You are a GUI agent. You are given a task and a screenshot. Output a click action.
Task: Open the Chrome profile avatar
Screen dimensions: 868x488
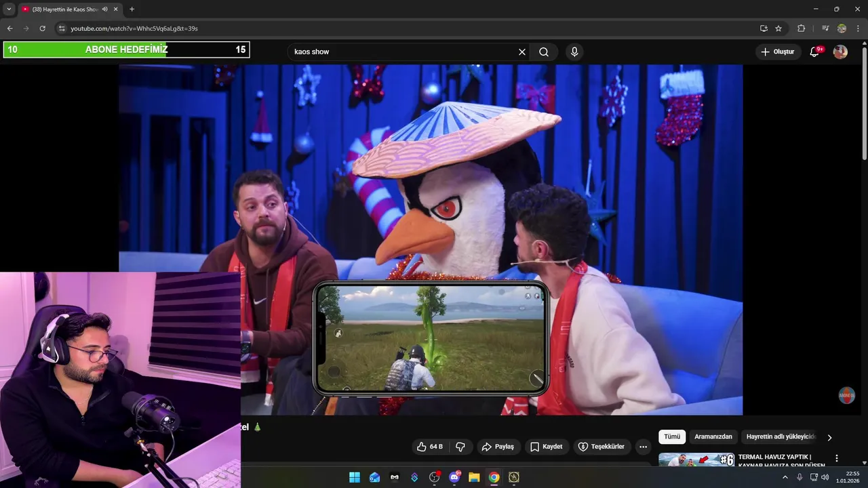(x=842, y=28)
